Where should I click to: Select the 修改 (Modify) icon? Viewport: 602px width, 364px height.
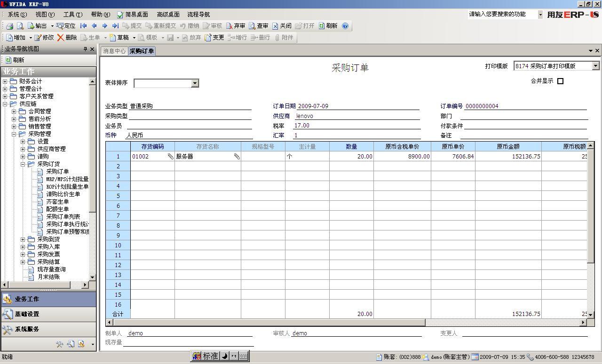[44, 38]
